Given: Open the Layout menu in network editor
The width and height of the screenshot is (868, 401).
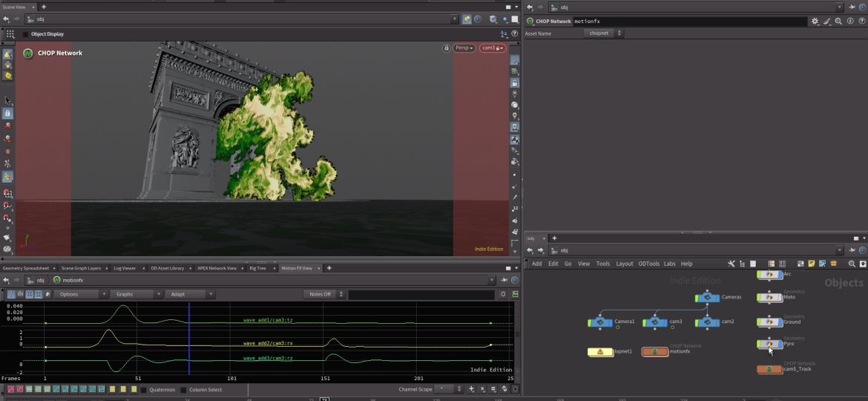Looking at the screenshot, I should coord(624,264).
